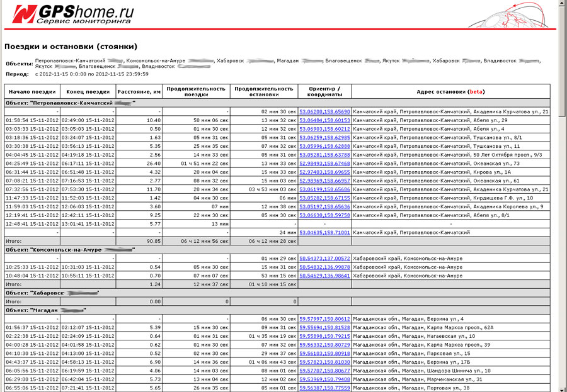Click total distance cell '90.85'
Screen dimensions: 567x392
pyautogui.click(x=139, y=242)
